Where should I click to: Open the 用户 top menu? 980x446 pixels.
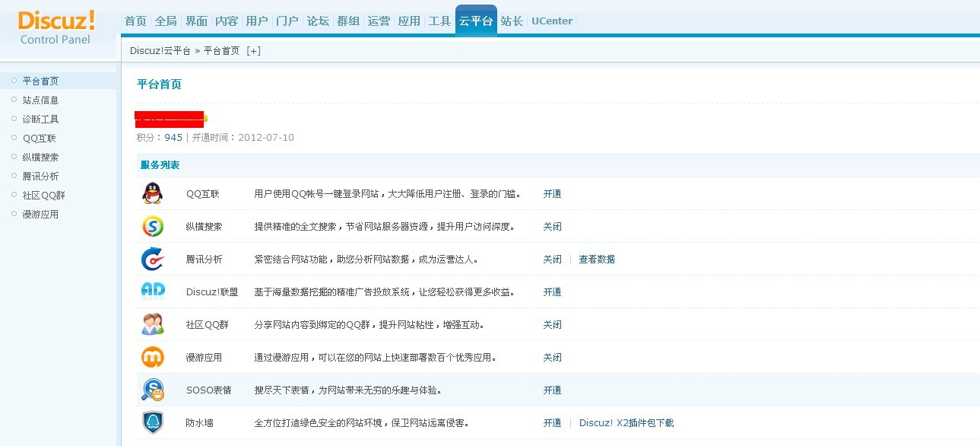pos(257,21)
